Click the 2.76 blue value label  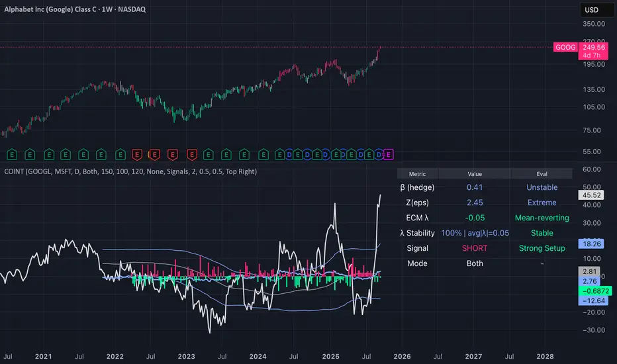[589, 281]
